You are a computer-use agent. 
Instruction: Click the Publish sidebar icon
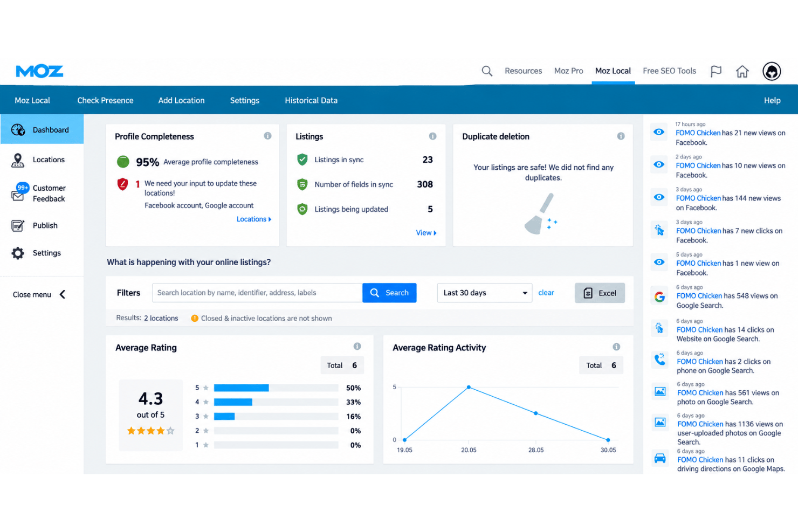tap(18, 226)
